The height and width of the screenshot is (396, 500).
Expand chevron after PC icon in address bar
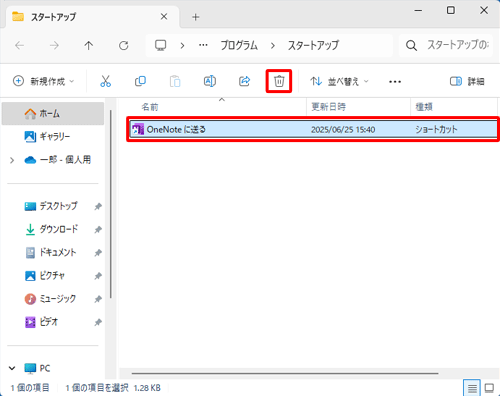(182, 45)
